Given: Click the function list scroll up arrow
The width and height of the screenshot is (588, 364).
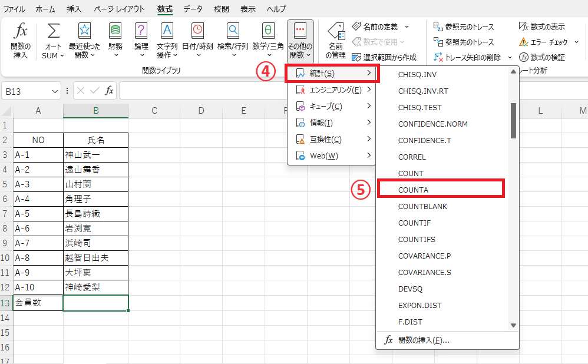Looking at the screenshot, I should point(513,72).
